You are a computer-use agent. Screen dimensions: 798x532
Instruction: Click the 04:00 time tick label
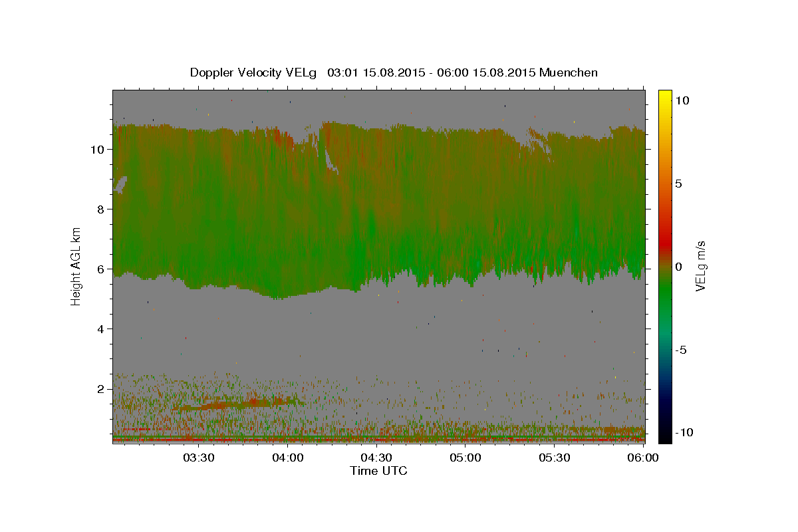288,458
